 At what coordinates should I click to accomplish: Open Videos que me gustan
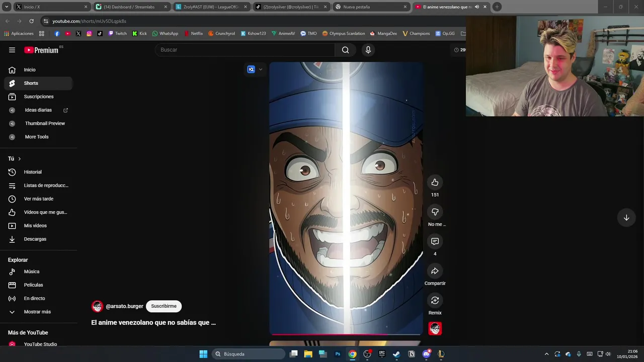38,212
